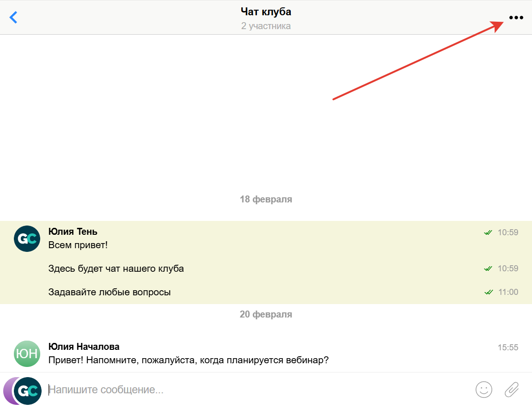
Task: Click the green ЮН avatar
Action: [27, 354]
